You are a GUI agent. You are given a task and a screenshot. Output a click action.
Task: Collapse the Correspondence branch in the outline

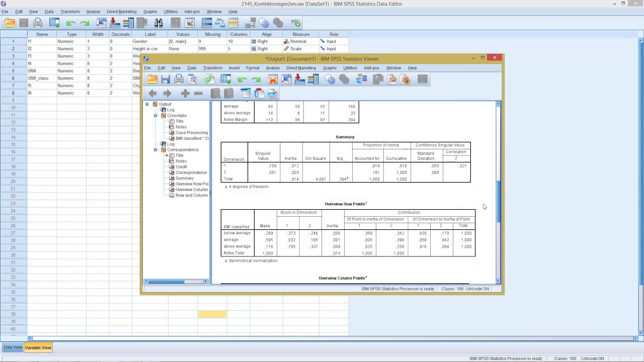point(156,150)
